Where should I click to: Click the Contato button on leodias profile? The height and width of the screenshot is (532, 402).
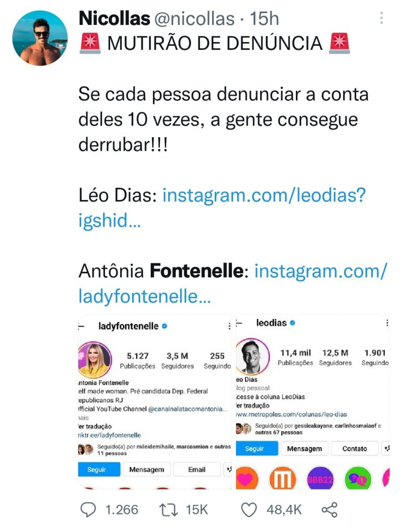tap(354, 448)
